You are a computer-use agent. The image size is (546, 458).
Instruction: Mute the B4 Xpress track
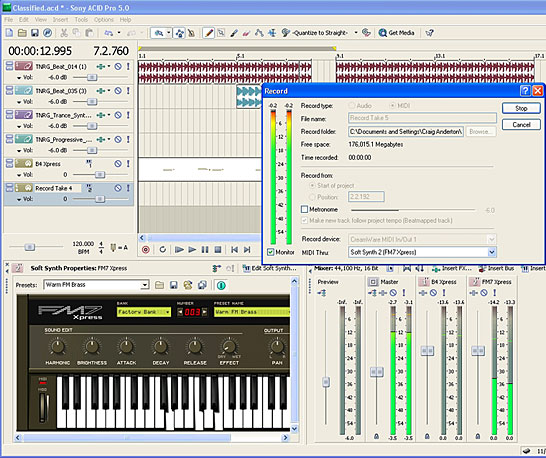coord(118,163)
